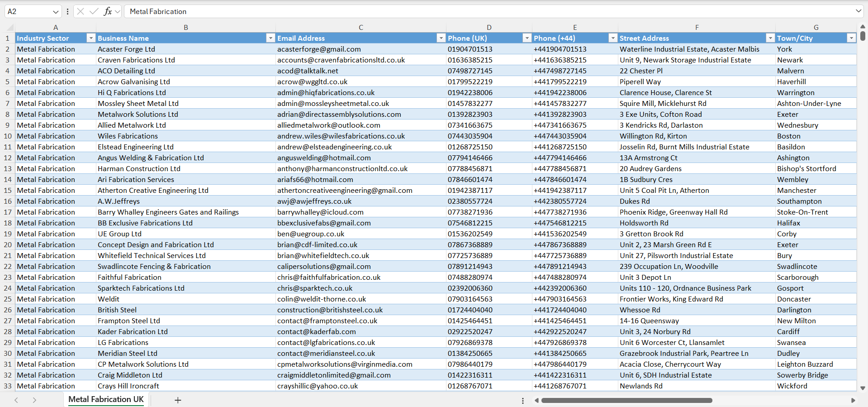Screen dimensions: 868x407
Task: Open the Email Address filter dropdown
Action: [x=441, y=38]
